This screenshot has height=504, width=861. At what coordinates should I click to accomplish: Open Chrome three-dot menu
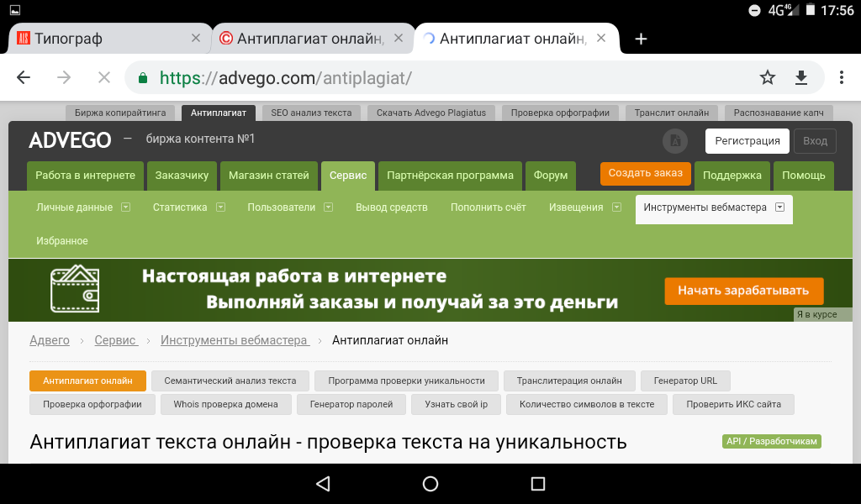(x=841, y=78)
